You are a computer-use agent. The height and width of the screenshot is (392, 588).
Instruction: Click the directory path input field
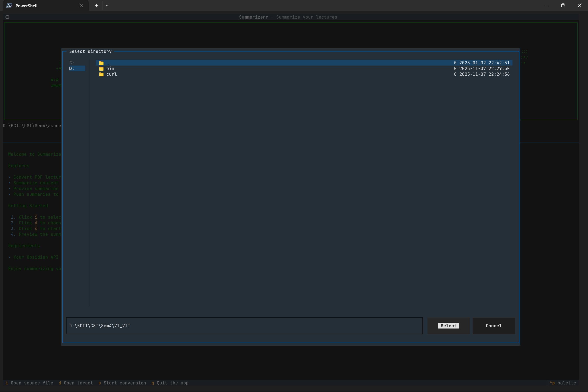click(244, 326)
